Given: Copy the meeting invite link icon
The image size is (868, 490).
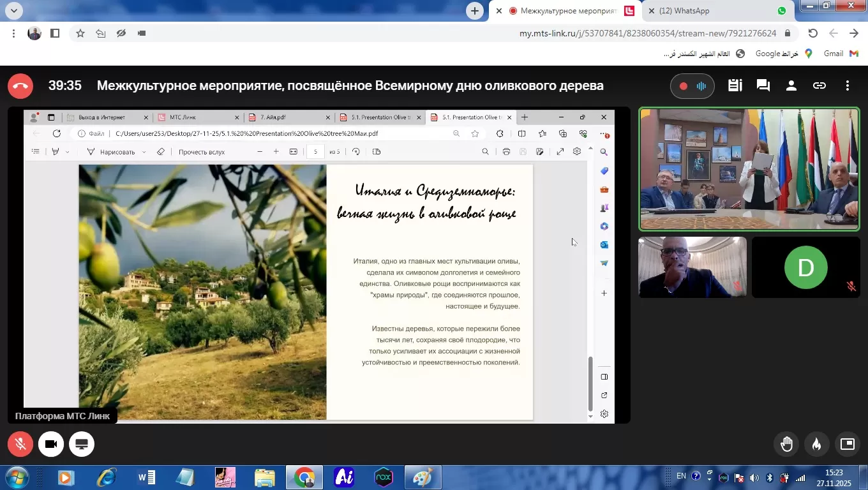Looking at the screenshot, I should click(x=819, y=85).
